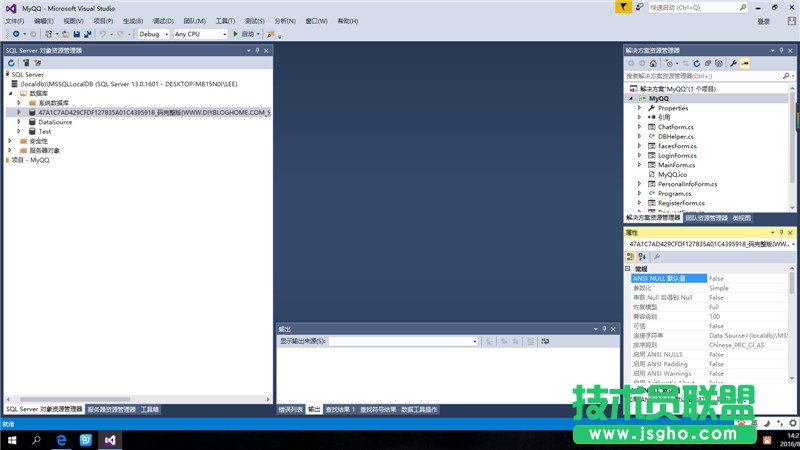Screen dimensions: 800x450
Task: Select LoginForm.cs in Solution Explorer
Action: pos(677,156)
